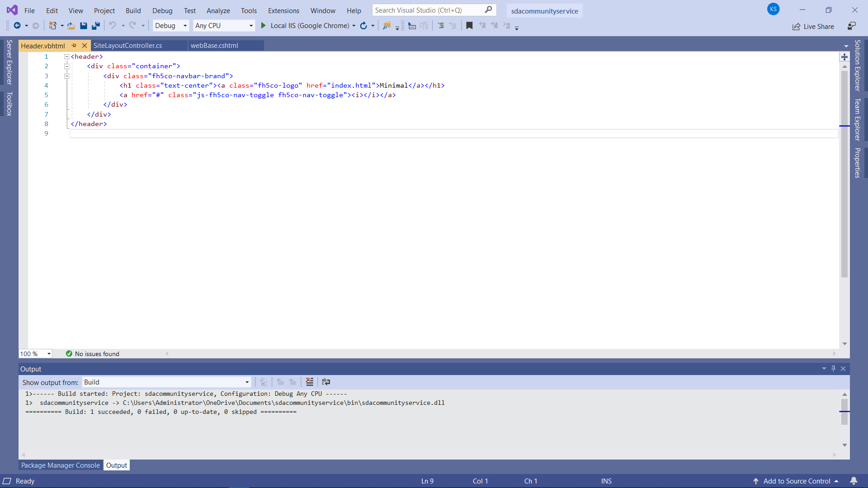Close the Output panel

843,369
